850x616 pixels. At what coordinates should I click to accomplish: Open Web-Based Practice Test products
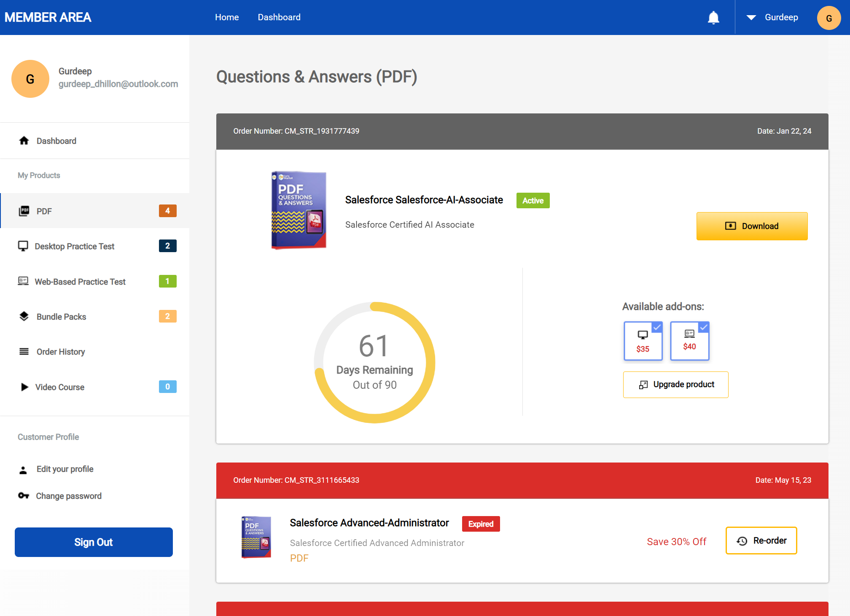coord(94,281)
